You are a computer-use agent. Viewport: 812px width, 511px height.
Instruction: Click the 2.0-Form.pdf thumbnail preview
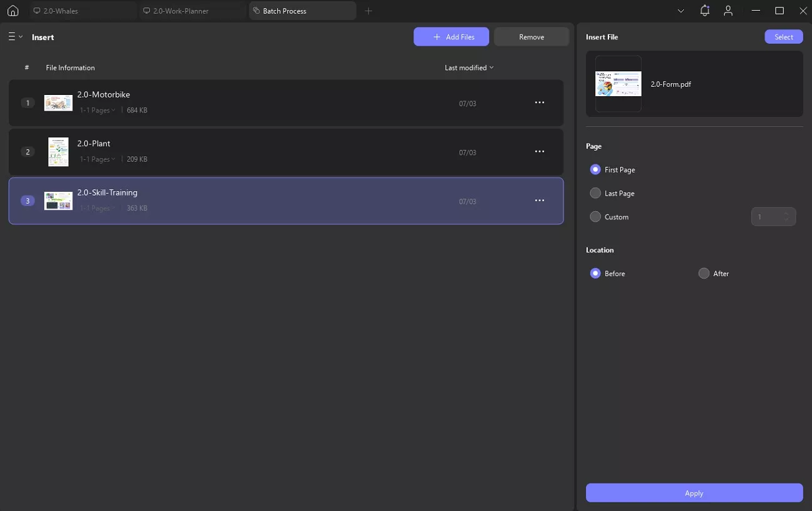pyautogui.click(x=618, y=84)
